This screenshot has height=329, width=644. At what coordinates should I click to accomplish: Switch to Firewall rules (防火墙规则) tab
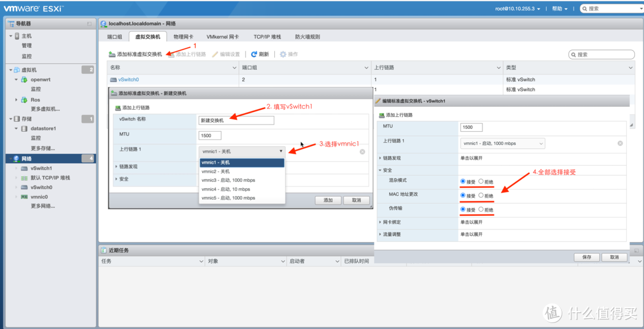click(x=308, y=36)
